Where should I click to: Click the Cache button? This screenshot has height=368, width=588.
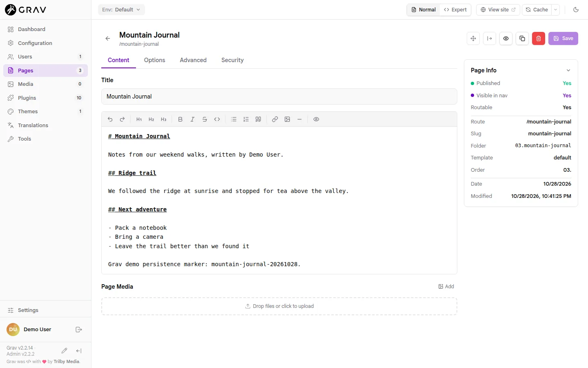click(x=537, y=10)
